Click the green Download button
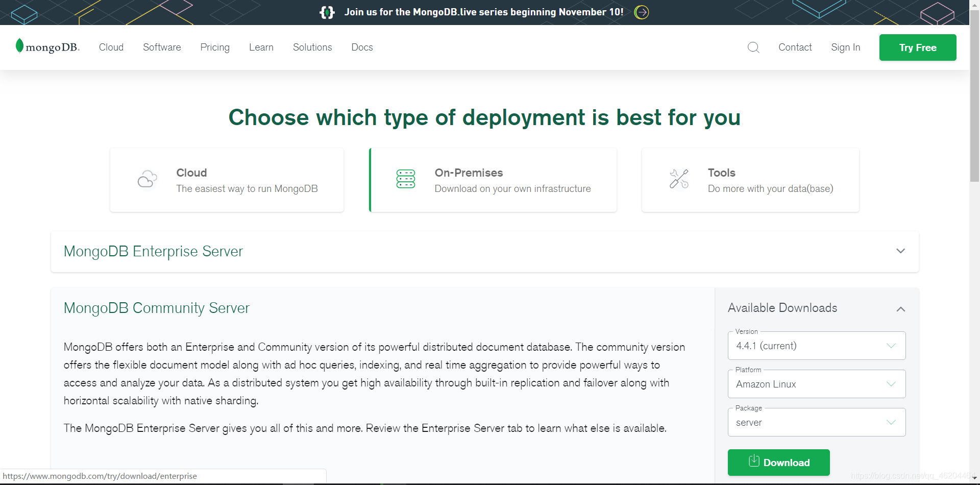 (x=779, y=463)
